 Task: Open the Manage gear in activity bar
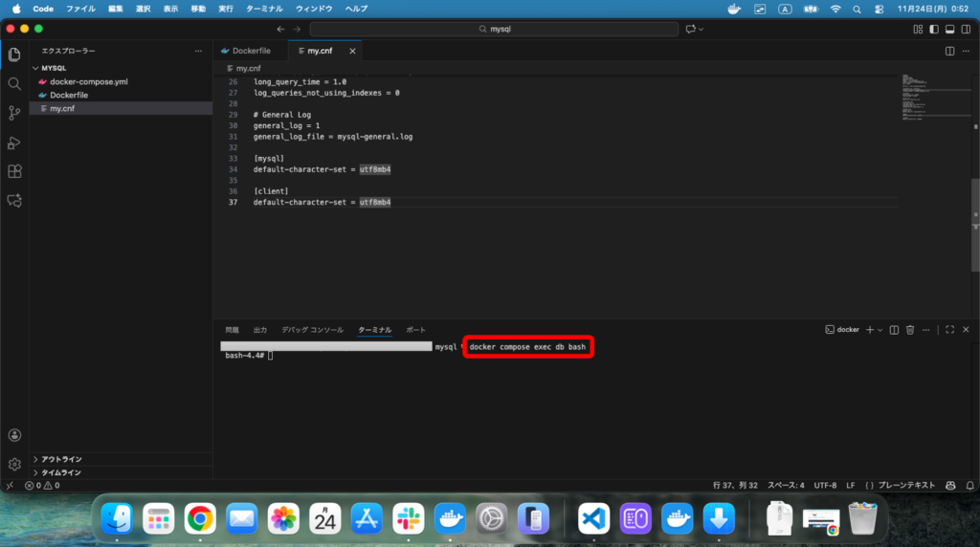point(14,464)
